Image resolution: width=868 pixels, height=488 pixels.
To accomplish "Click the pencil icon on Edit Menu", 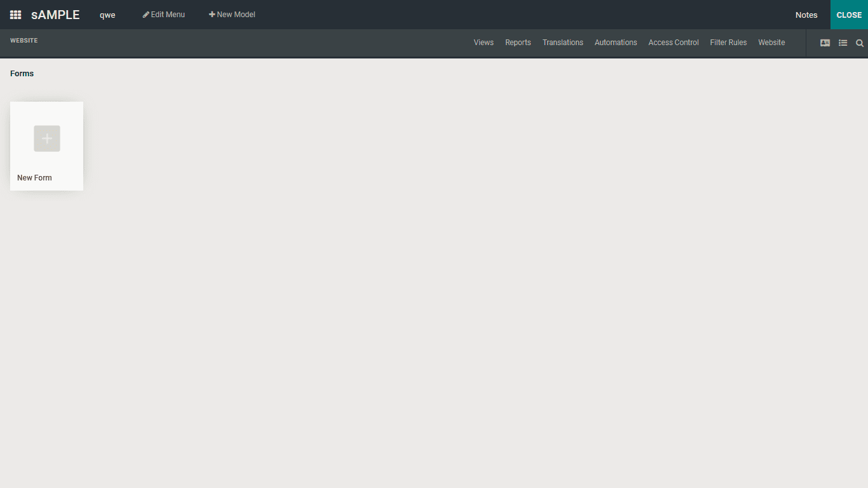I will [145, 14].
